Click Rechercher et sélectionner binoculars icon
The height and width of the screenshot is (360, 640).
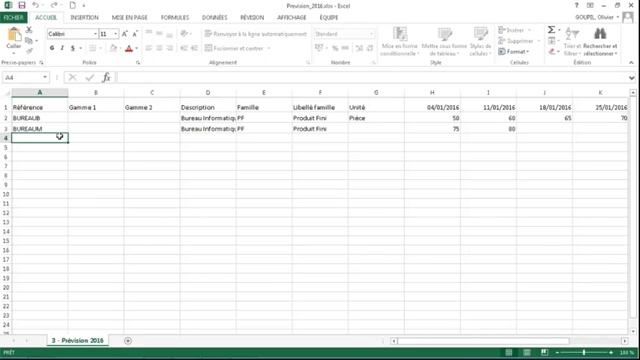tap(600, 34)
